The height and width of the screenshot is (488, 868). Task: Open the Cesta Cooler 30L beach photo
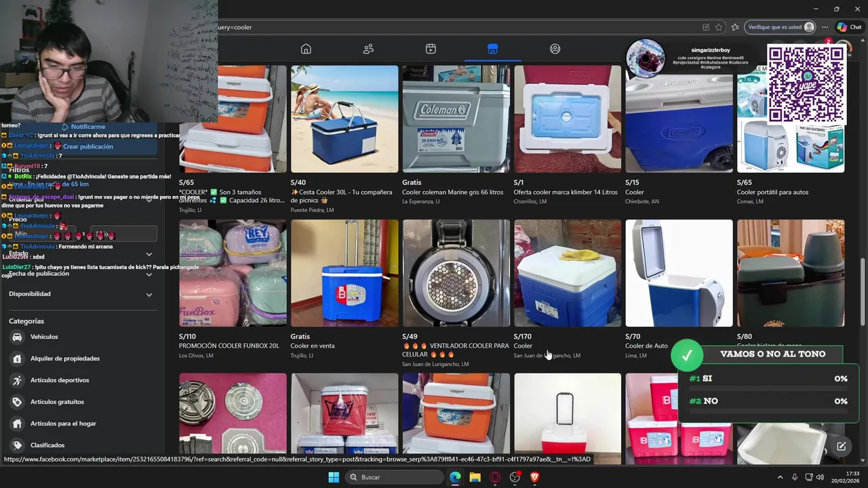(344, 119)
